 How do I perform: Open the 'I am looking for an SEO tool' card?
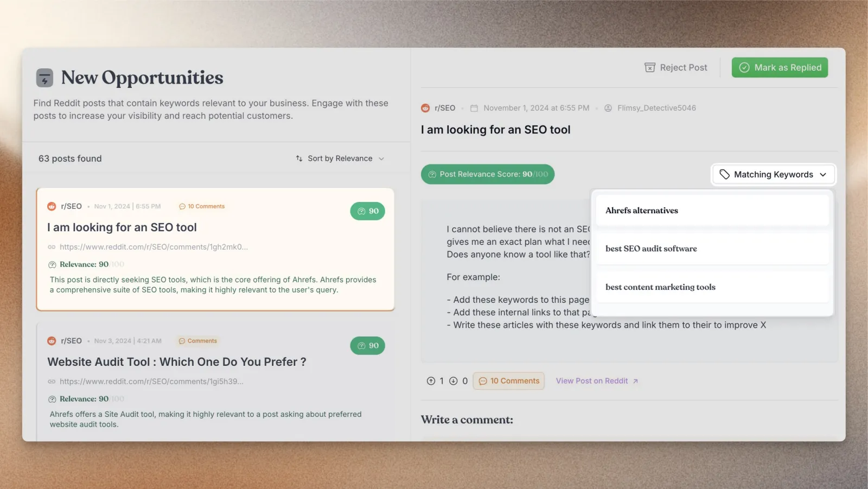215,250
